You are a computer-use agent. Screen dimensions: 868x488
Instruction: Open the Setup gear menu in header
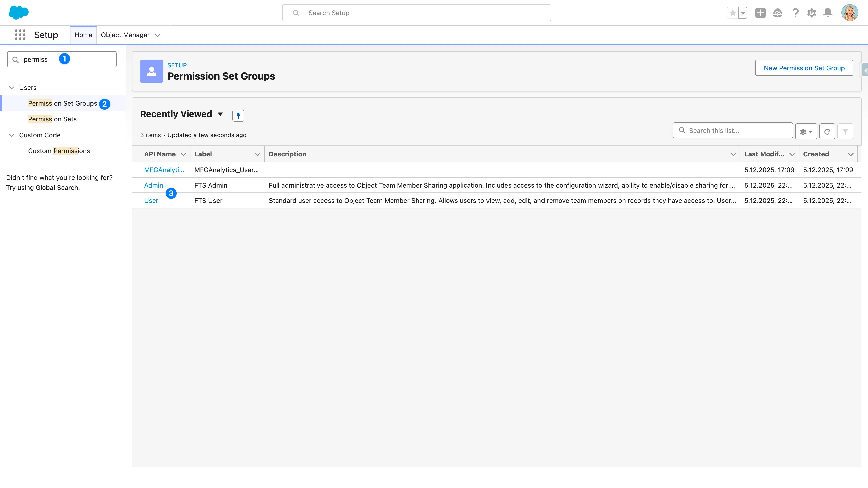tap(812, 13)
